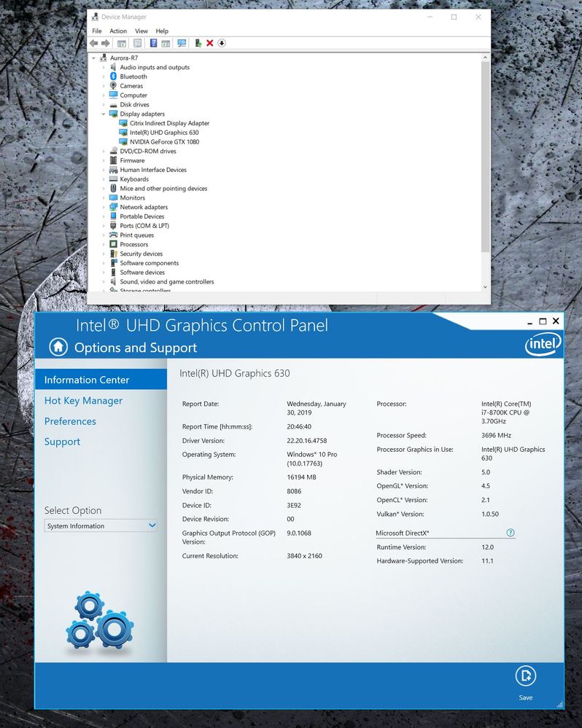Select Intel(R) UHD Graphics 630 device
582x728 pixels.
tap(164, 133)
